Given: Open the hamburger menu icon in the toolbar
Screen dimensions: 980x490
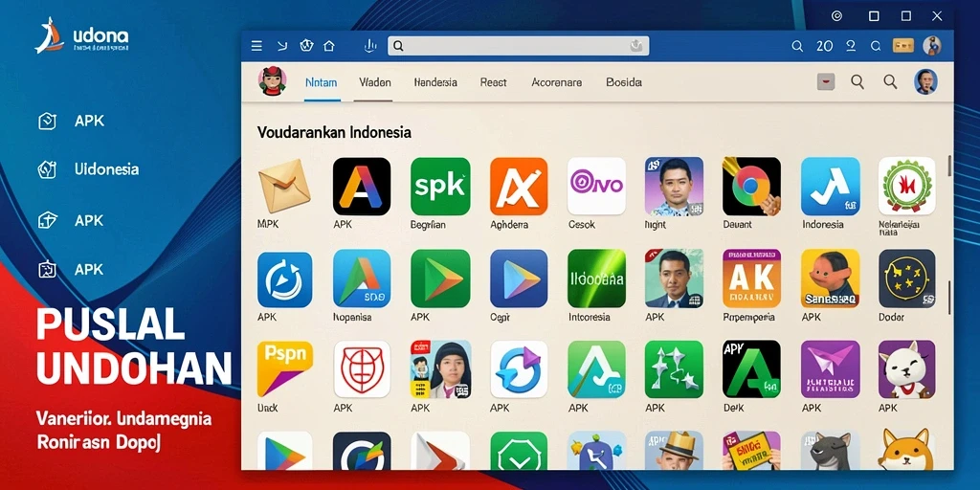Looking at the screenshot, I should 256,46.
